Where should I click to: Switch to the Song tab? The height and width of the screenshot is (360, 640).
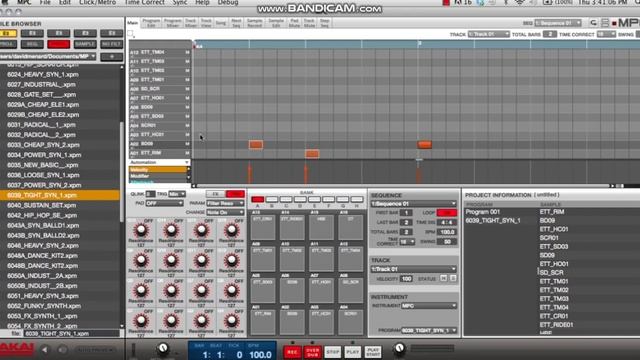pos(221,23)
